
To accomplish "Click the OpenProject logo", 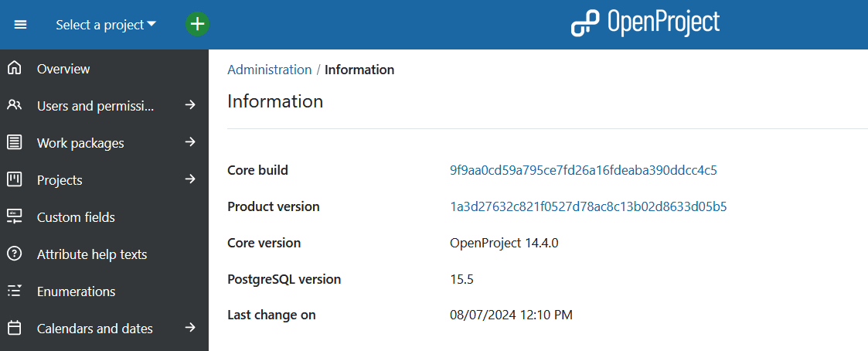I will (x=645, y=23).
